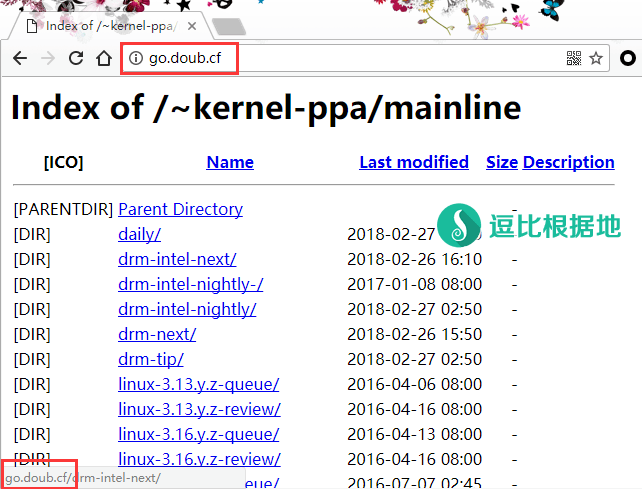Select the 'Index of /~kernel-ppa/' tab
This screenshot has height=489, width=642.
point(105,24)
